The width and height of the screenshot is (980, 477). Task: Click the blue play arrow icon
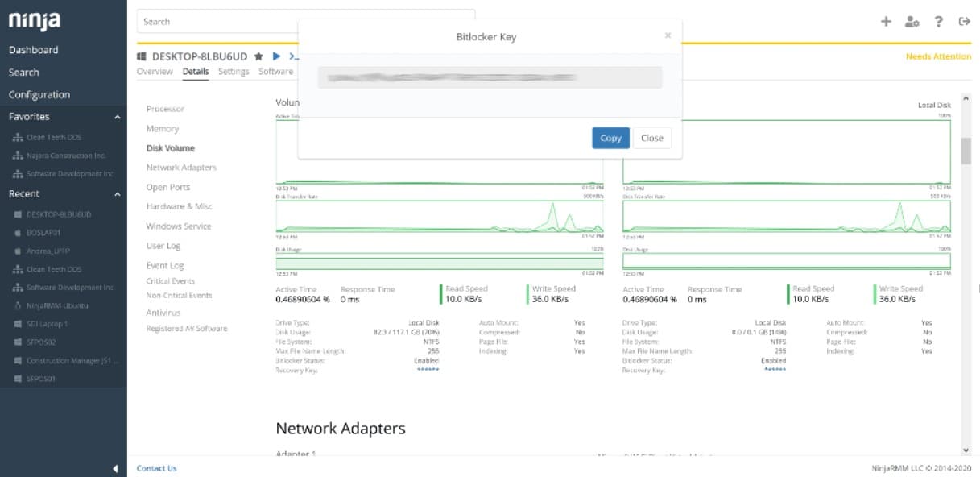[x=276, y=56]
